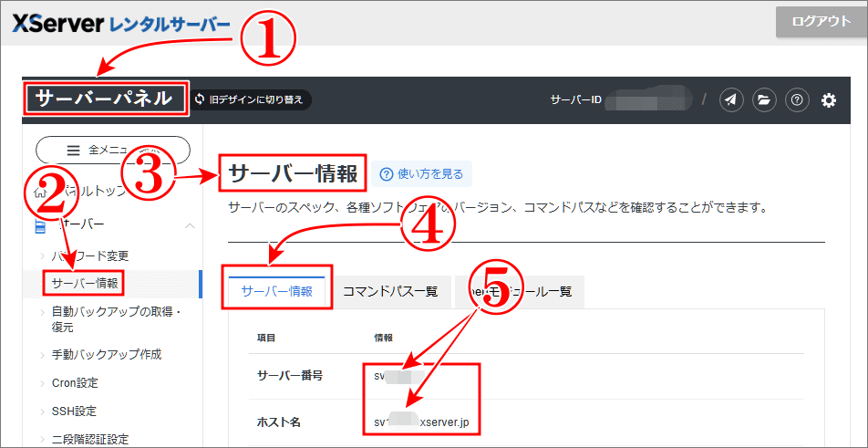868x448 pixels.
Task: Open SSH設定 in the sidebar
Action: click(x=73, y=412)
